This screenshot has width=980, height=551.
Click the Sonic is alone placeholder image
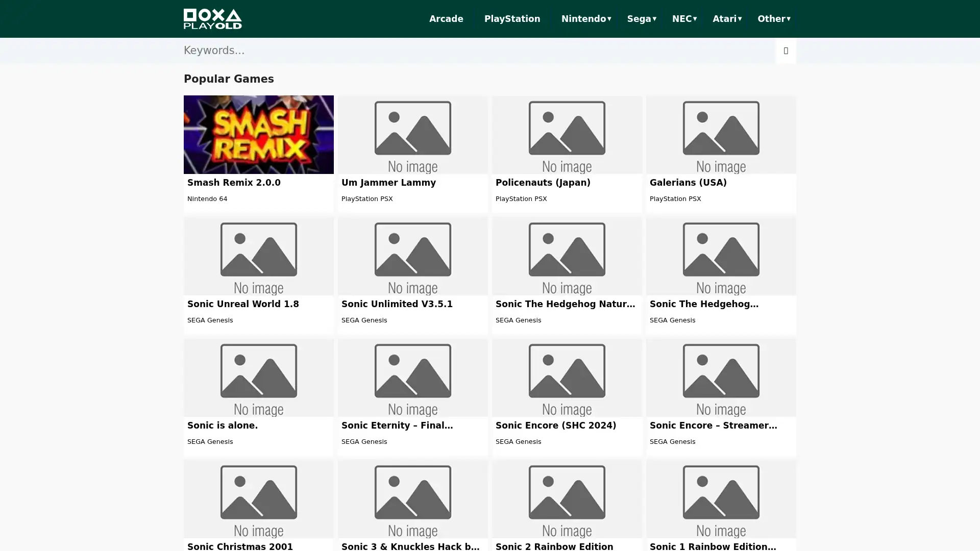pos(258,378)
